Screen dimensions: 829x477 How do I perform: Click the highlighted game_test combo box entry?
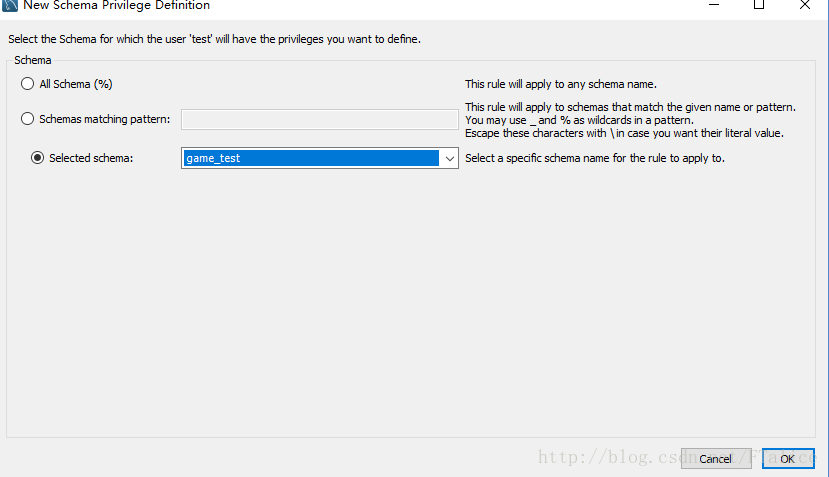click(x=311, y=158)
